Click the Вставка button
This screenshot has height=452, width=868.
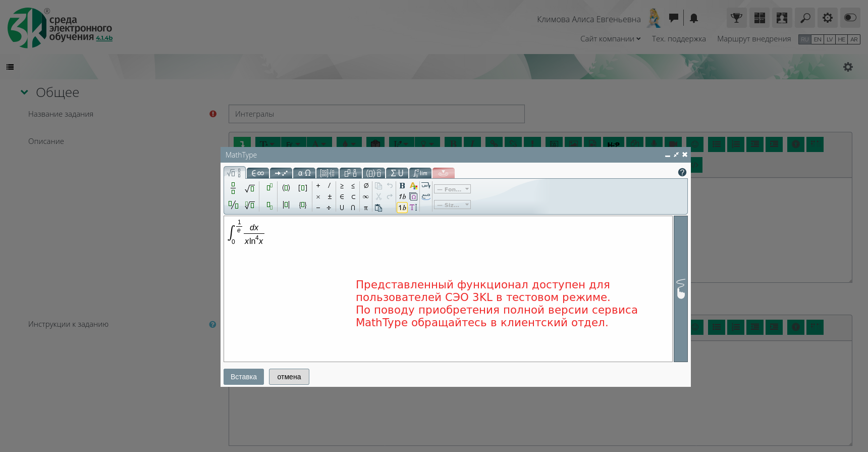(243, 377)
